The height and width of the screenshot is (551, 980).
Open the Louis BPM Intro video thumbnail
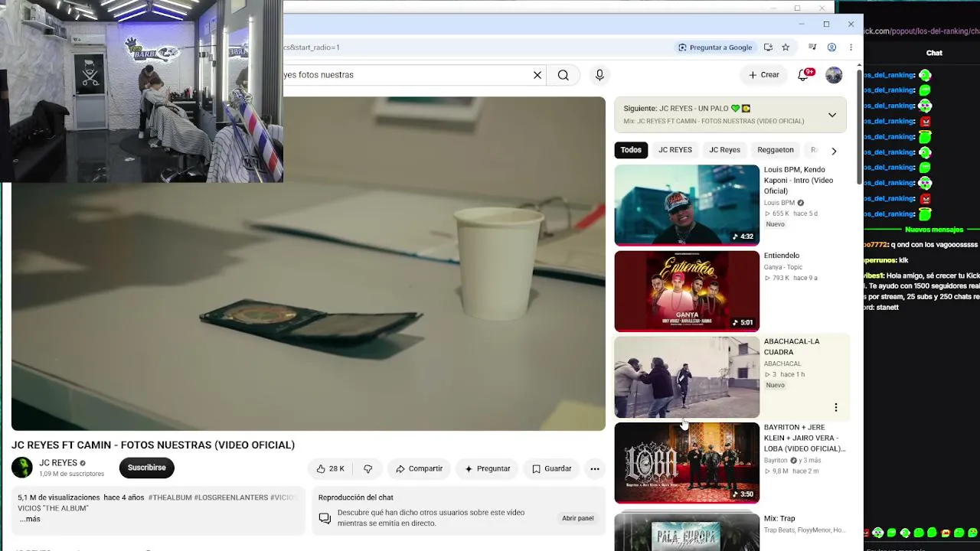[x=687, y=205]
